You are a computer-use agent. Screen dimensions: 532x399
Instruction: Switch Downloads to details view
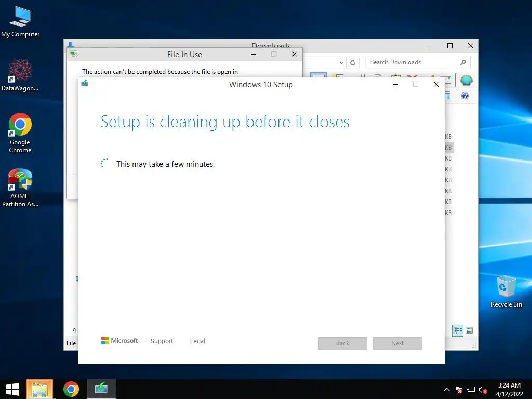457,330
